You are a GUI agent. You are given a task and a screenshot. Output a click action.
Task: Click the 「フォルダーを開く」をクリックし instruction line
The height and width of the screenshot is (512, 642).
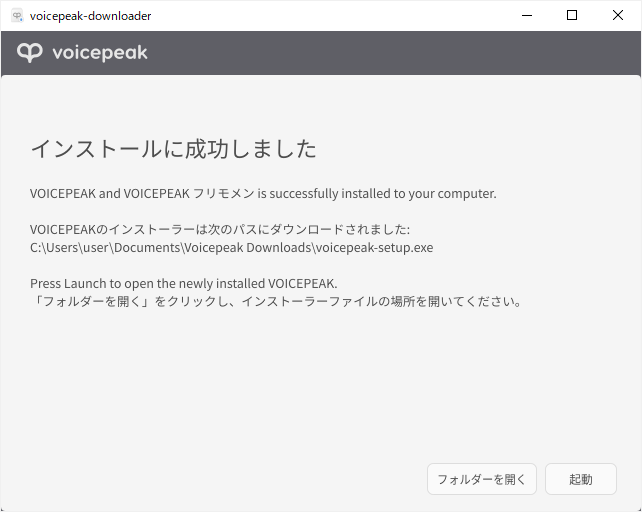pos(276,301)
